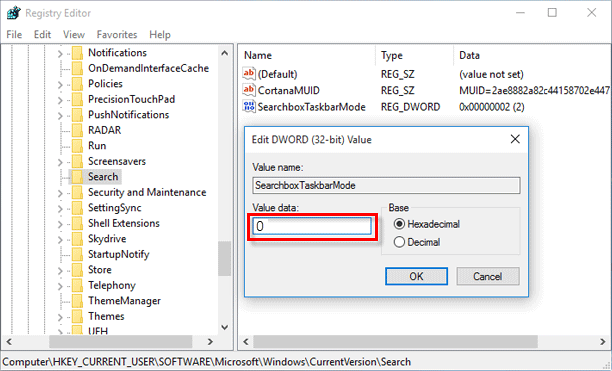This screenshot has height=371, width=612.
Task: Click the PushNotifications folder icon
Action: point(77,115)
